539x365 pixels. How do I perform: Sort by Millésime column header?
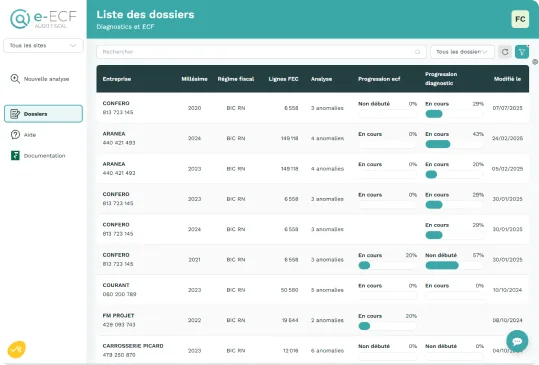pos(194,79)
